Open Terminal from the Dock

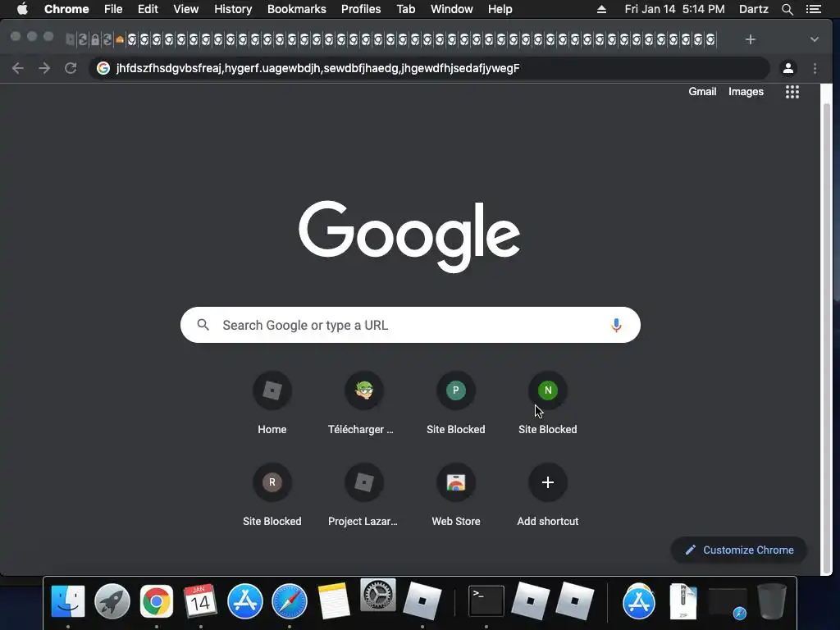(486, 601)
